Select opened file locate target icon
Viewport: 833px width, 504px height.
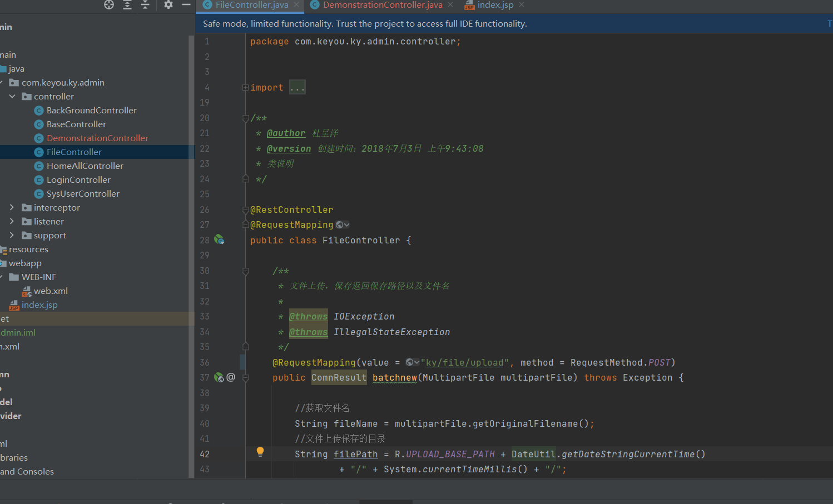click(x=109, y=4)
